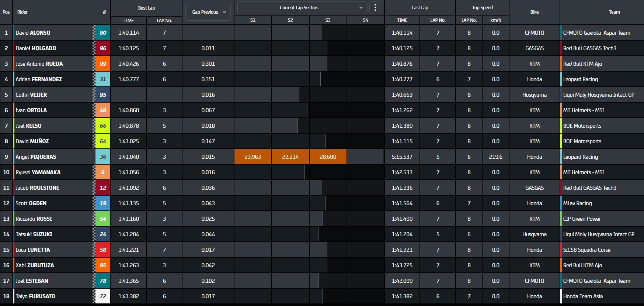The width and height of the screenshot is (644, 306).
Task: Click Taiyo Furusato's white 72 badge
Action: click(x=103, y=296)
